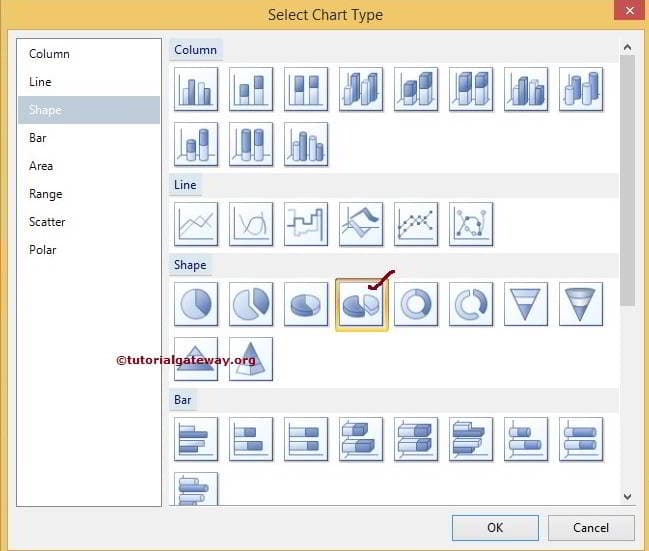Pick the Stepped Line chart icon
The width and height of the screenshot is (649, 551).
click(x=306, y=224)
